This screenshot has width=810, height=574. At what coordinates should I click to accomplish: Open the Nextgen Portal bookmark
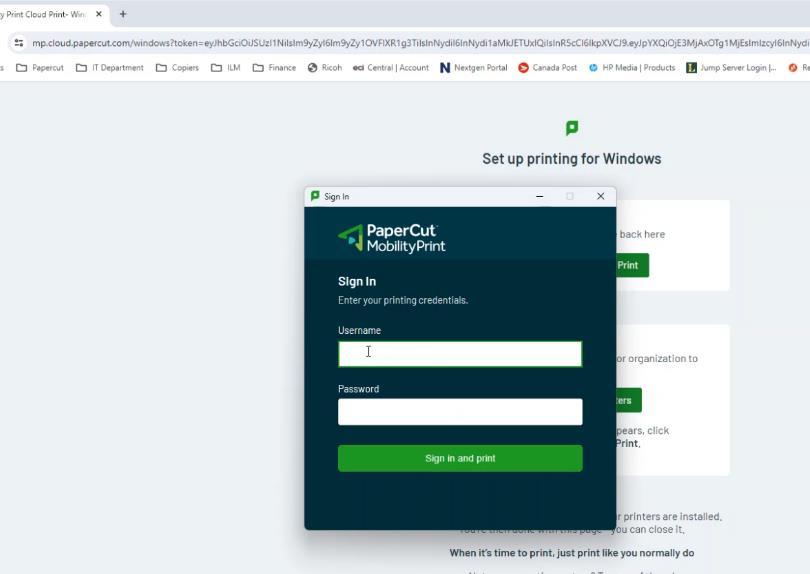474,68
